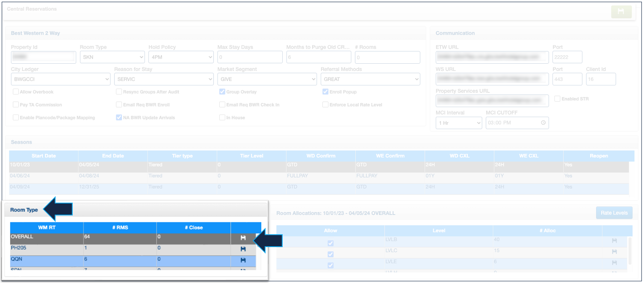Uncheck the Group Overlay checkbox

222,92
